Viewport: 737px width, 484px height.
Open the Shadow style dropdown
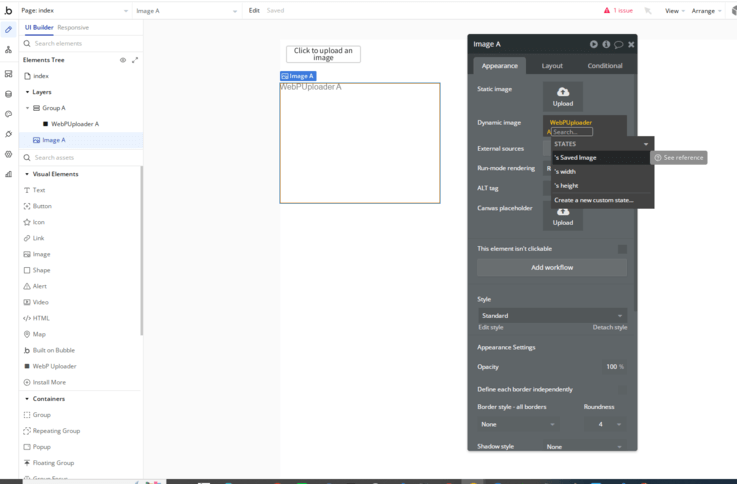(585, 447)
